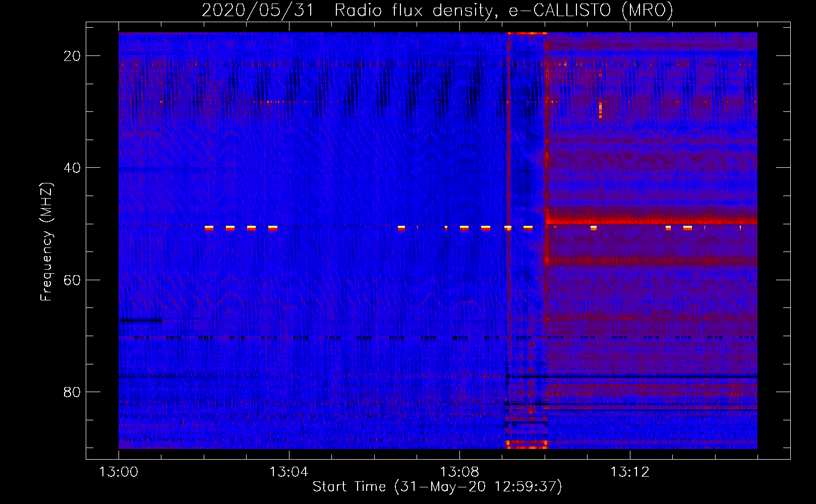Click the '13:04' time tick label

click(x=289, y=472)
